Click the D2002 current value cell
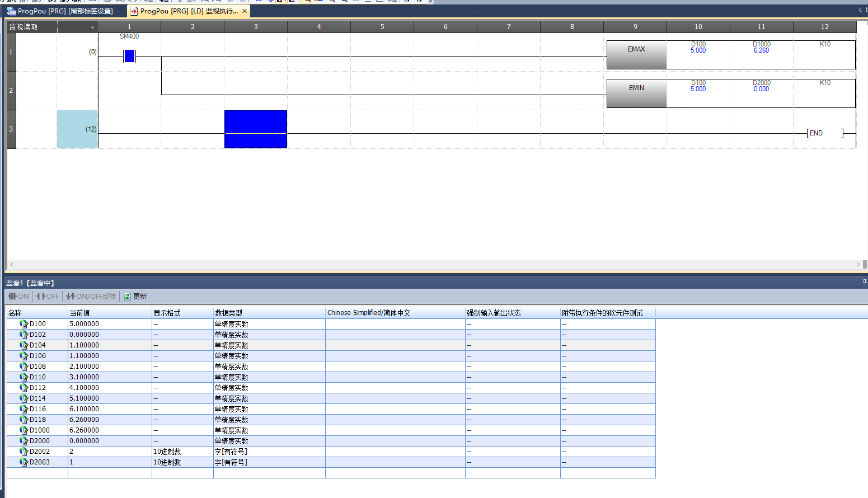The width and height of the screenshot is (868, 498). tap(109, 452)
